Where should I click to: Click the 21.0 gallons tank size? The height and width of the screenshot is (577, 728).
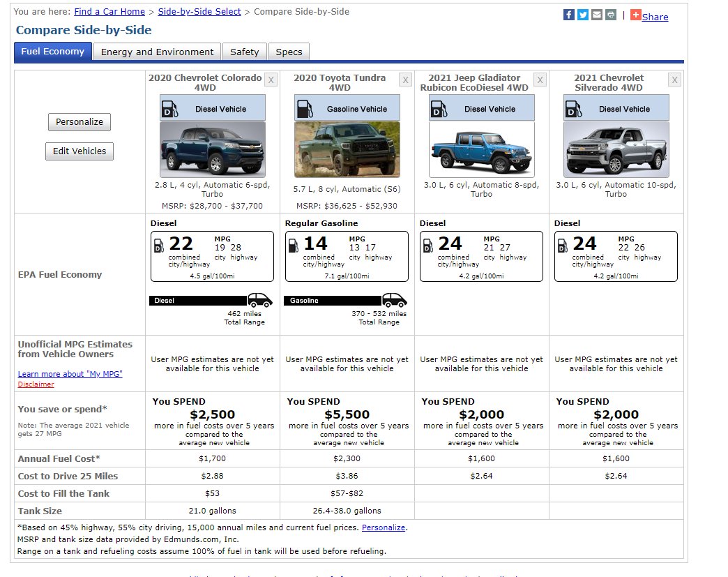point(212,511)
